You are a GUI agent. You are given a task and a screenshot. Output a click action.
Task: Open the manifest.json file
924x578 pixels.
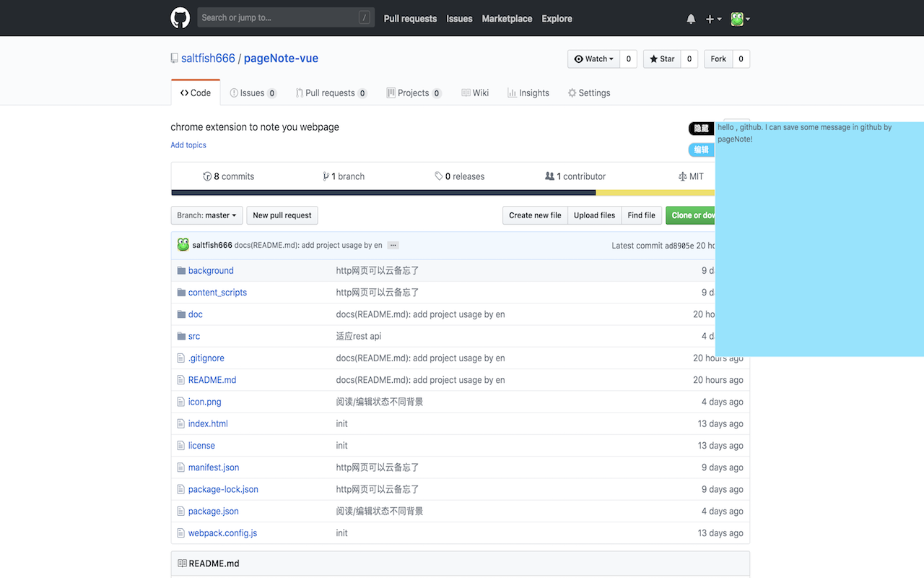[x=214, y=467]
